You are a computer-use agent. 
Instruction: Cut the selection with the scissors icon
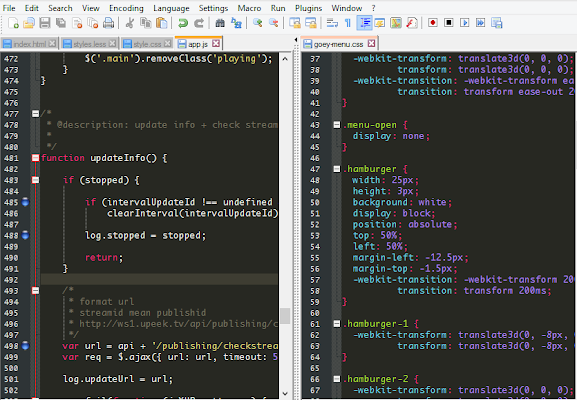tap(129, 23)
